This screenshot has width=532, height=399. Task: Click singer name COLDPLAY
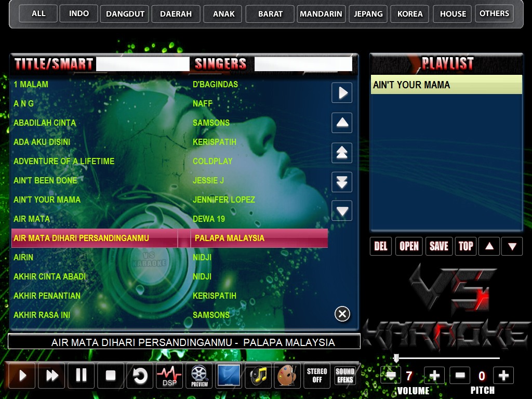coord(212,161)
